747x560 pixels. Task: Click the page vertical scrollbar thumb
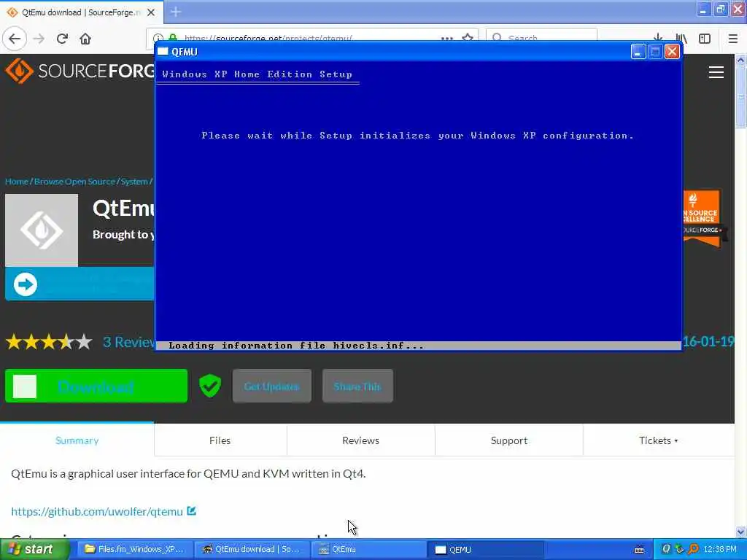740,97
